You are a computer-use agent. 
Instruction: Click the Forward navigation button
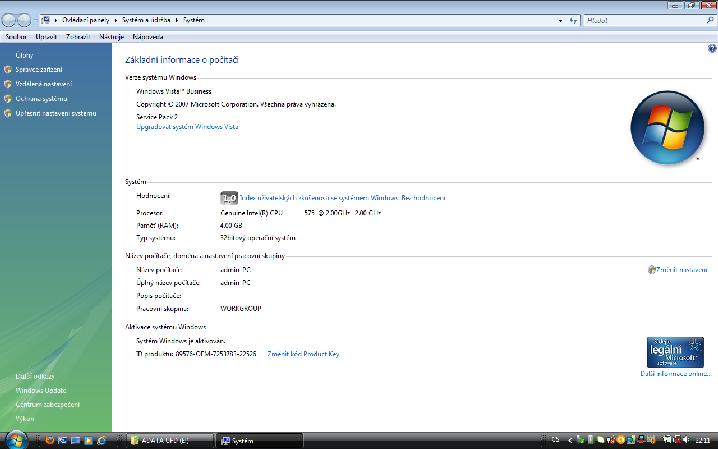[24, 20]
